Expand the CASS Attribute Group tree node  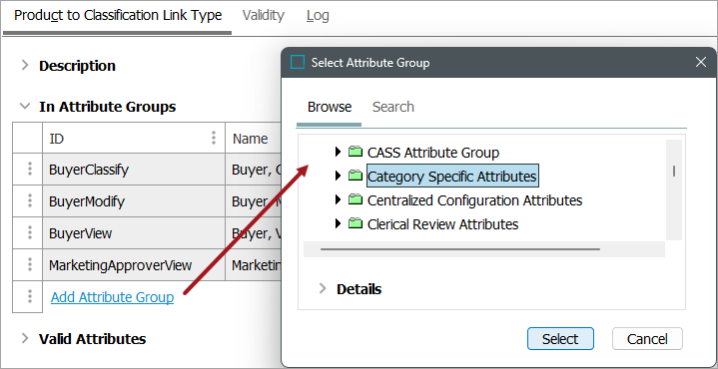tap(338, 152)
